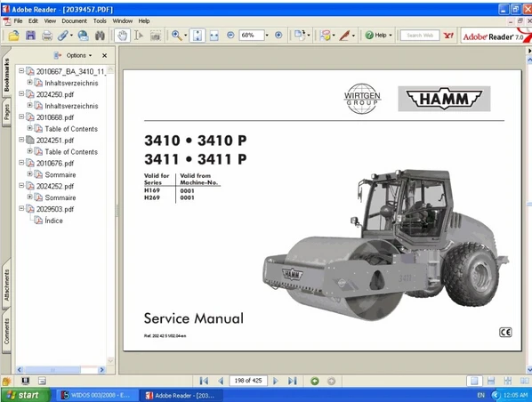
Task: Choose the Select text tool
Action: click(x=139, y=36)
